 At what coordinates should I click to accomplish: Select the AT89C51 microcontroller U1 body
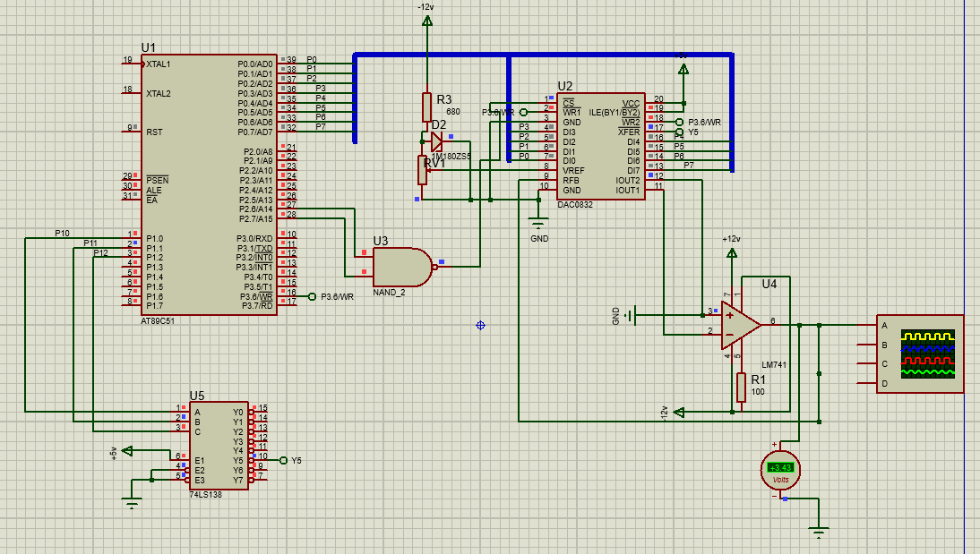[x=209, y=184]
